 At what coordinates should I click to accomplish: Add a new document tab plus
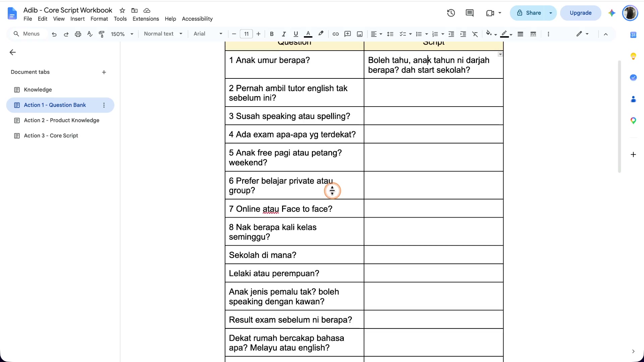(104, 72)
